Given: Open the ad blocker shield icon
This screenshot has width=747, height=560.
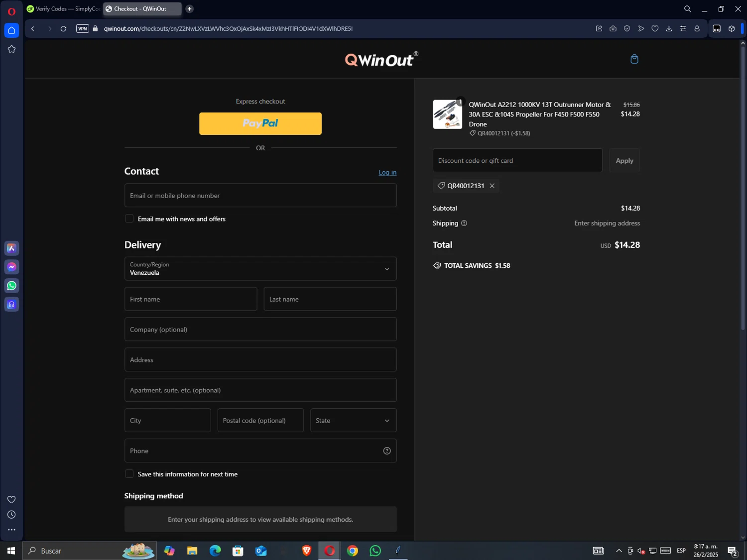Looking at the screenshot, I should pos(627,29).
